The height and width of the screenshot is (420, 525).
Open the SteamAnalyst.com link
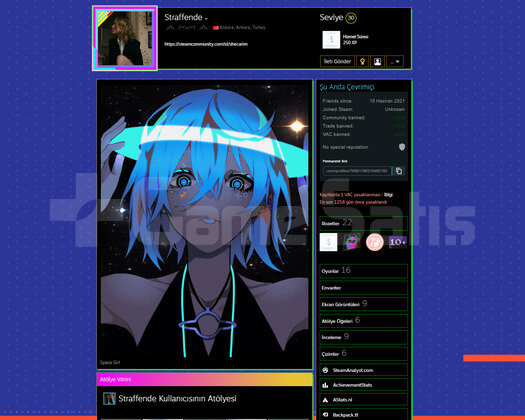(364, 370)
